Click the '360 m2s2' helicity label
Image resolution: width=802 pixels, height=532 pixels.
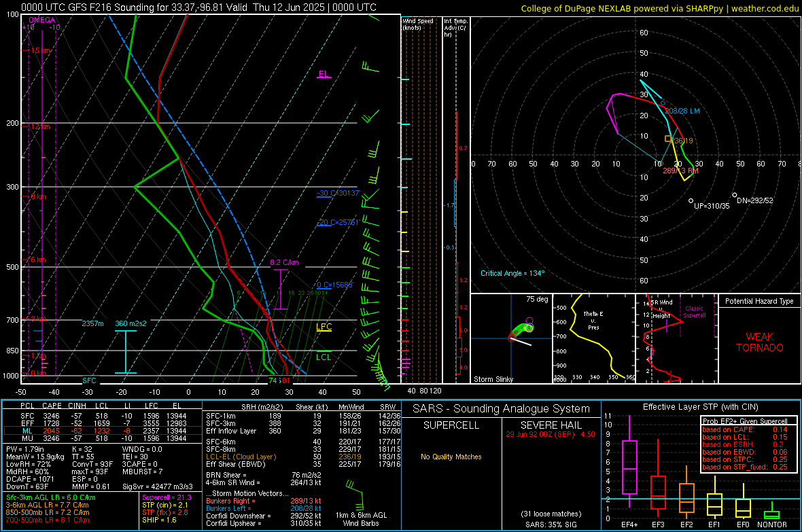[130, 323]
